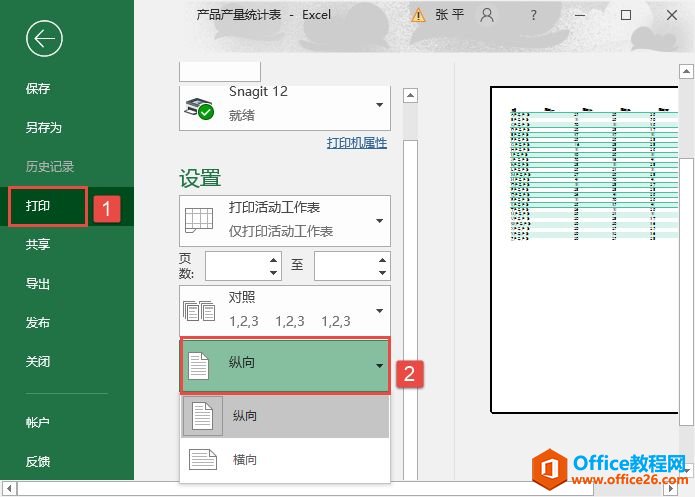
Task: Open the 保存 menu item
Action: (x=38, y=89)
